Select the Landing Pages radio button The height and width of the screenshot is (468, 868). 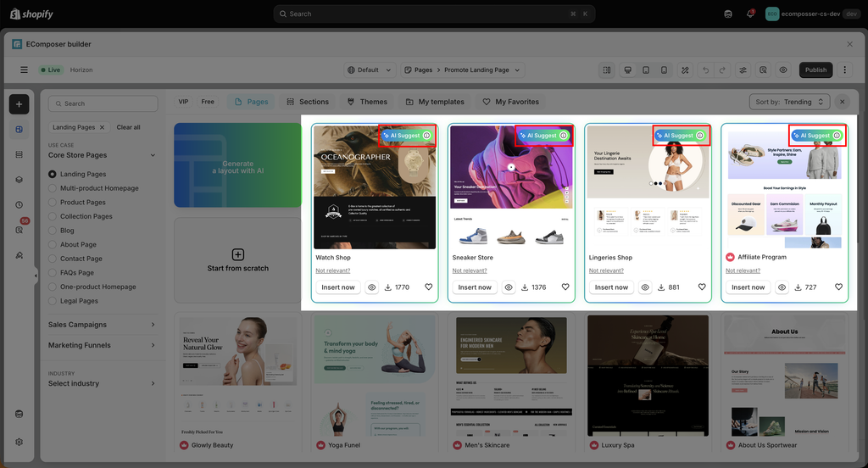pyautogui.click(x=52, y=174)
